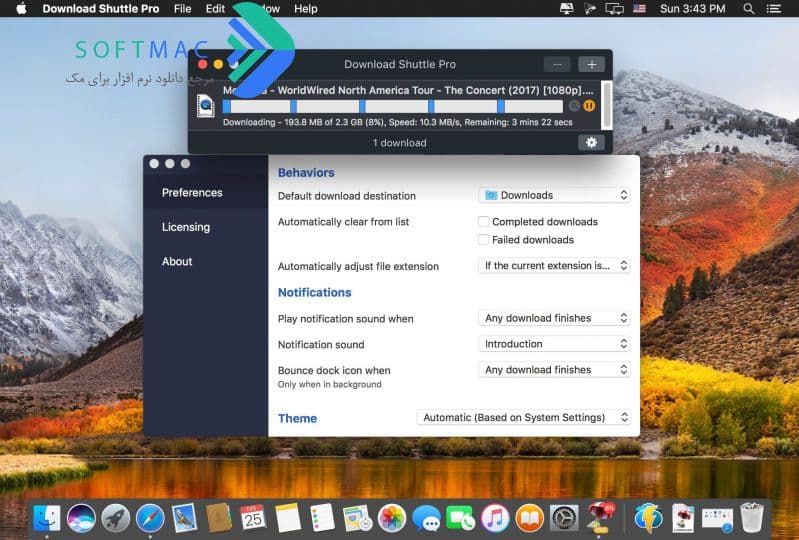
Task: Open Automatically adjust file extension dropdown
Action: pyautogui.click(x=554, y=265)
